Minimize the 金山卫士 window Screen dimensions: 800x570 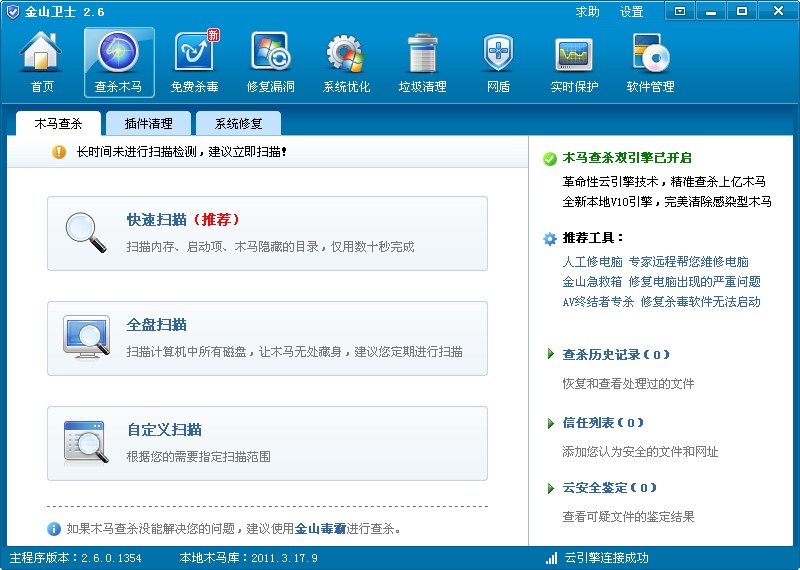pyautogui.click(x=711, y=11)
